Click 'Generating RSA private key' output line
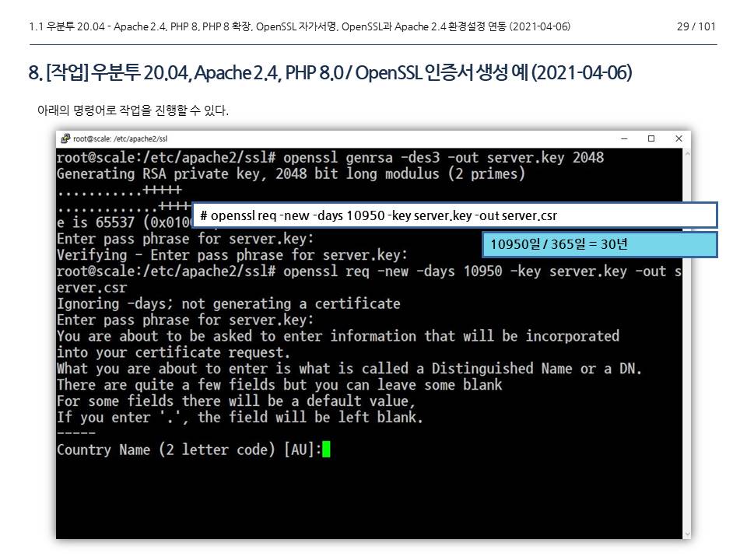The image size is (747, 560). point(290,173)
